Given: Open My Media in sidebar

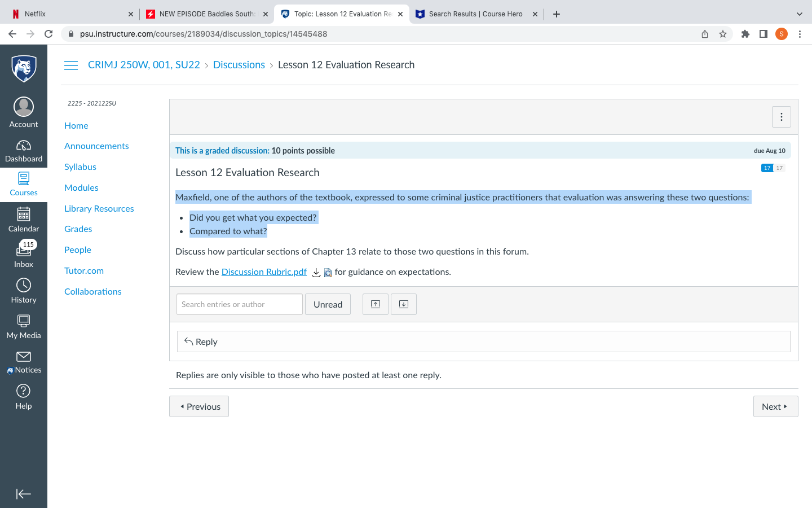Looking at the screenshot, I should point(24,326).
